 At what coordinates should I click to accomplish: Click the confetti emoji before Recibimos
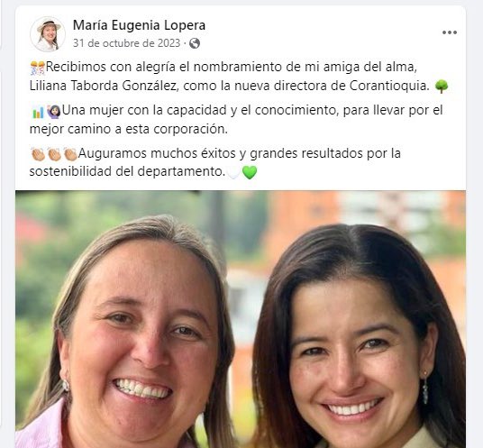click(38, 68)
